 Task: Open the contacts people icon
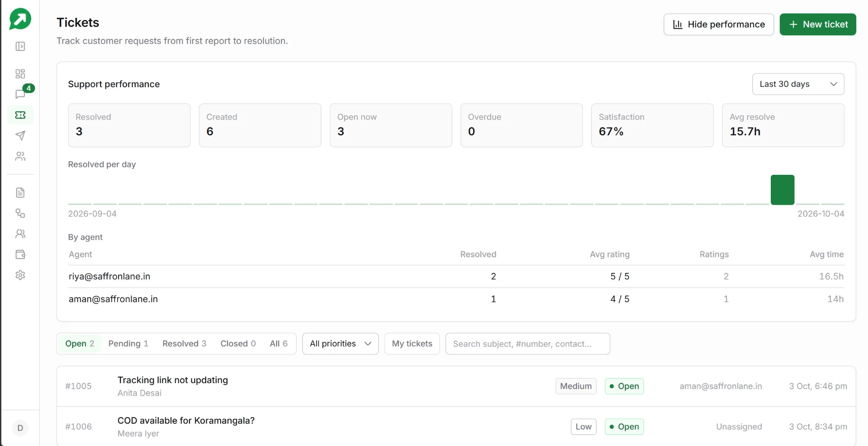click(20, 156)
